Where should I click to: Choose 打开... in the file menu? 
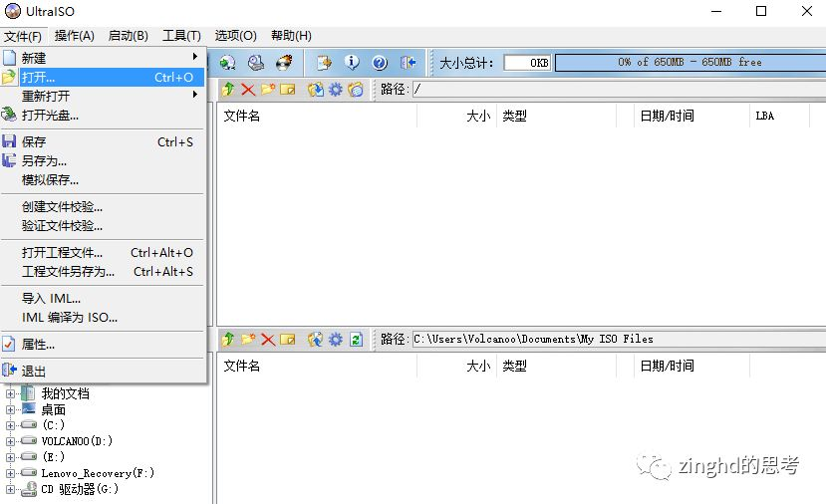click(x=103, y=77)
